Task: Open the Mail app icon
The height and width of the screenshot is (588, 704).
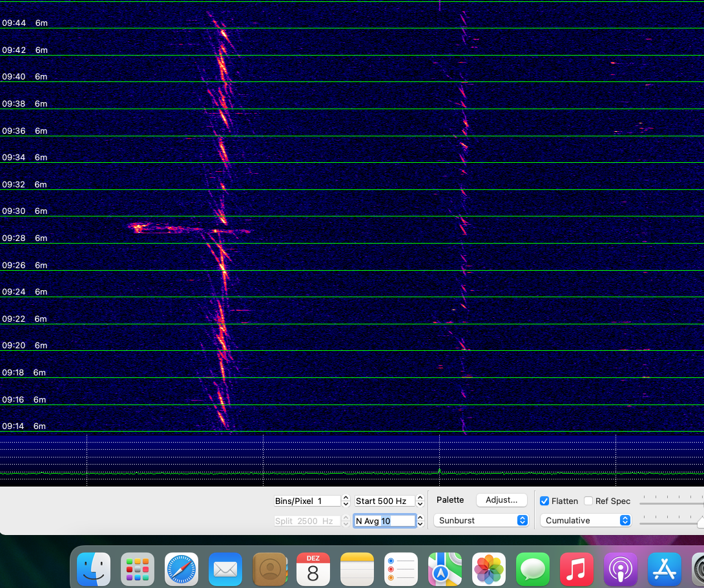Action: tap(225, 569)
